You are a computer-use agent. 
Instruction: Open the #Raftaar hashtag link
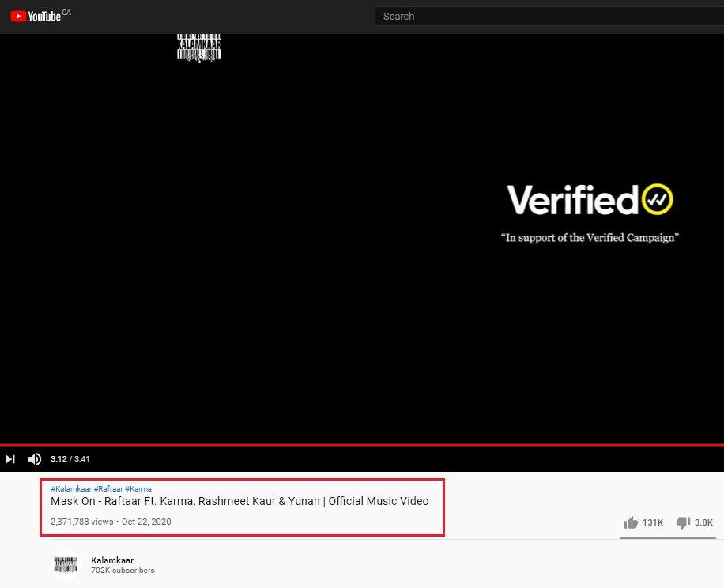(108, 488)
